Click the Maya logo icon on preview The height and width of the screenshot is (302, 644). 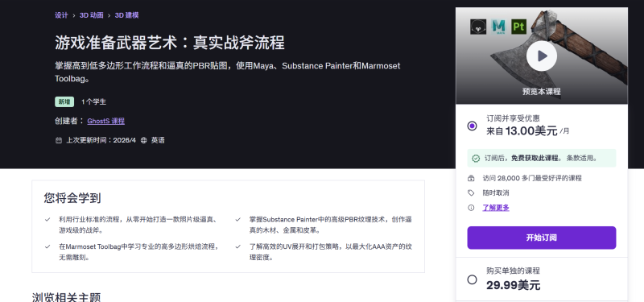[498, 27]
